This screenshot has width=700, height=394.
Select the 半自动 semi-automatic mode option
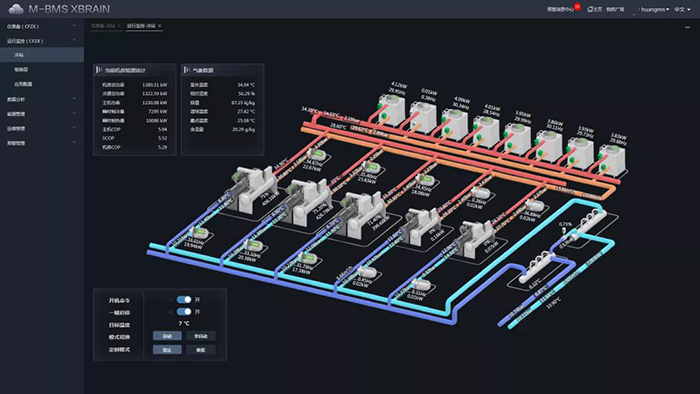pyautogui.click(x=200, y=336)
